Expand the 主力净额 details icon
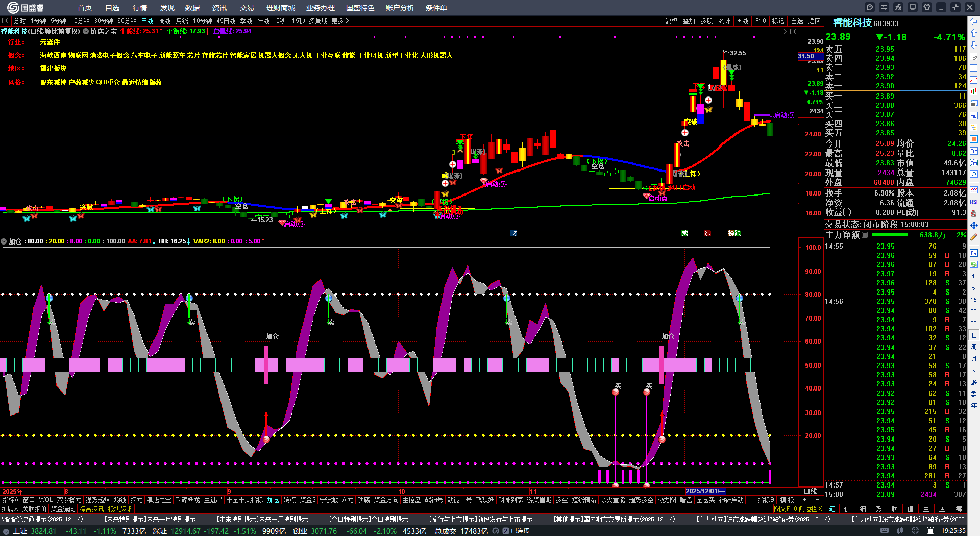This screenshot has width=980, height=536. point(865,235)
